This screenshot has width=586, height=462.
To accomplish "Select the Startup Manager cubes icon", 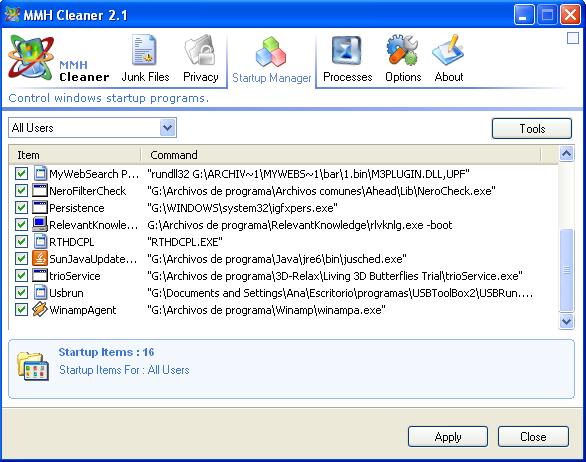I will point(271,52).
